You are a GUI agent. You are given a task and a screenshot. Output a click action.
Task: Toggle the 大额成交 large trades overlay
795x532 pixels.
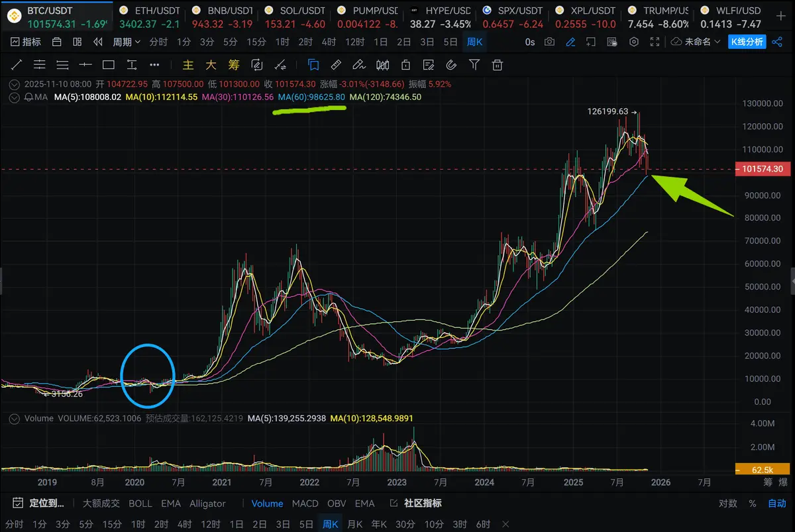[x=101, y=504]
